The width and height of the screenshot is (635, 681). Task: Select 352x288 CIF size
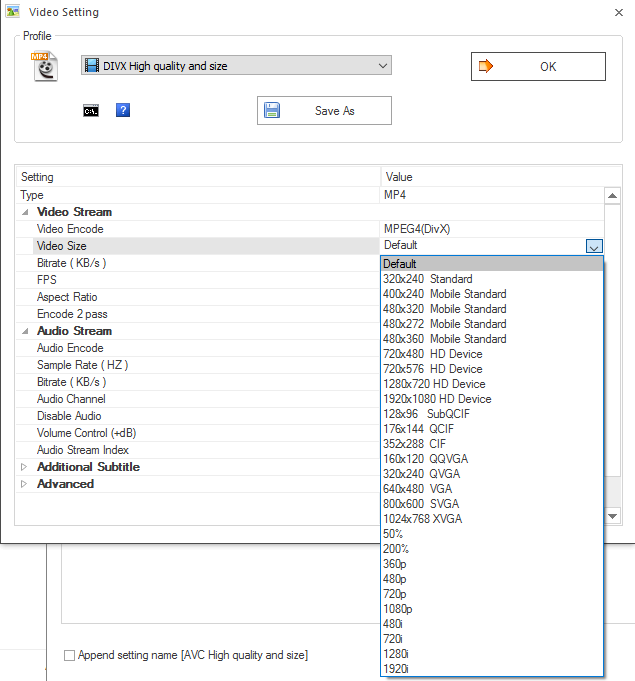492,444
